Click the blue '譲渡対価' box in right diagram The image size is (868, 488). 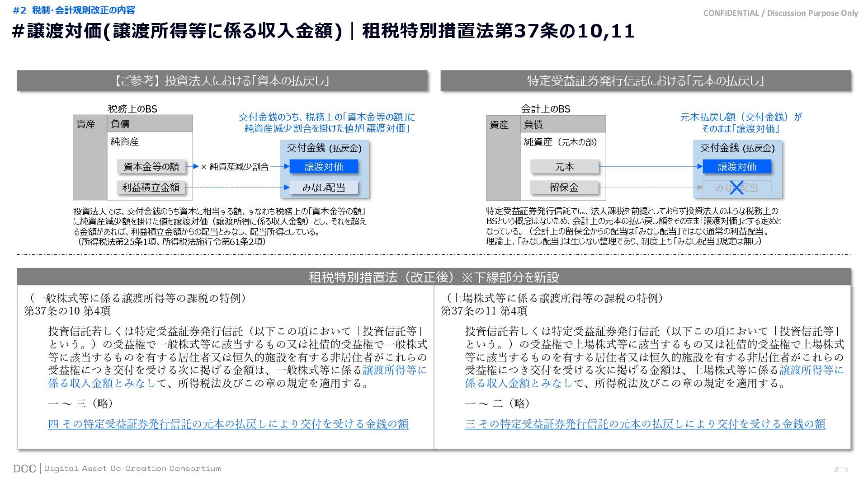[x=737, y=166]
